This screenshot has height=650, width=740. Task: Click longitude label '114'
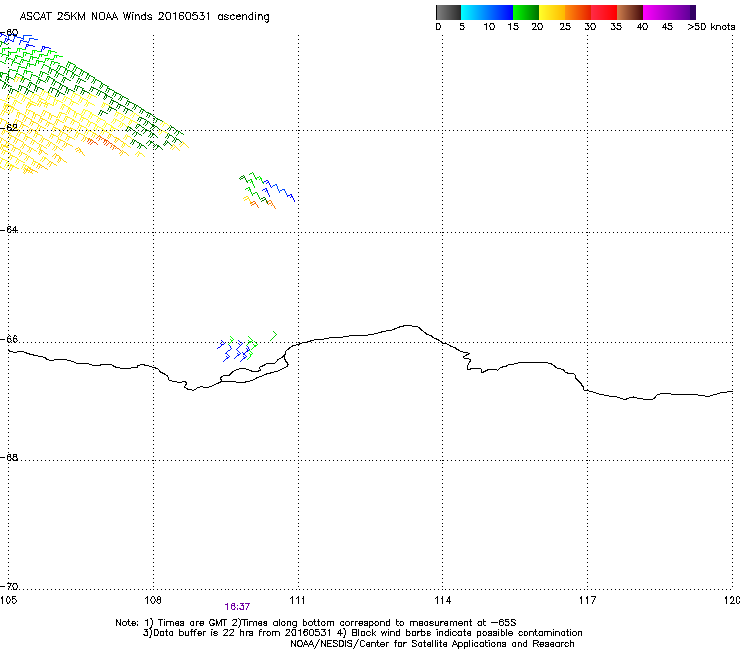click(442, 600)
